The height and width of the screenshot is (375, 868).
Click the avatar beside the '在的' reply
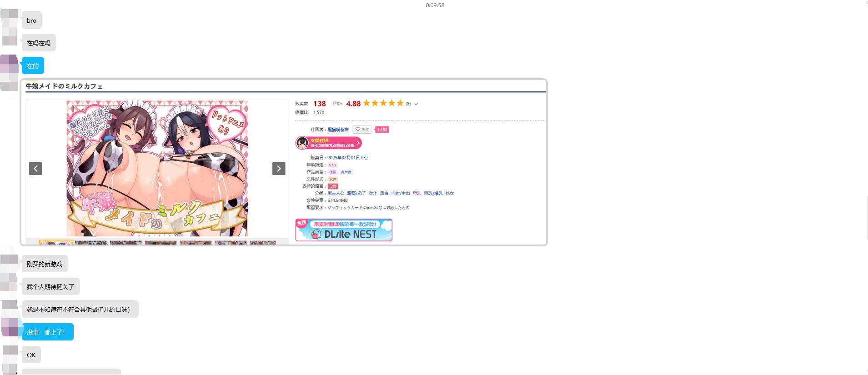point(9,64)
